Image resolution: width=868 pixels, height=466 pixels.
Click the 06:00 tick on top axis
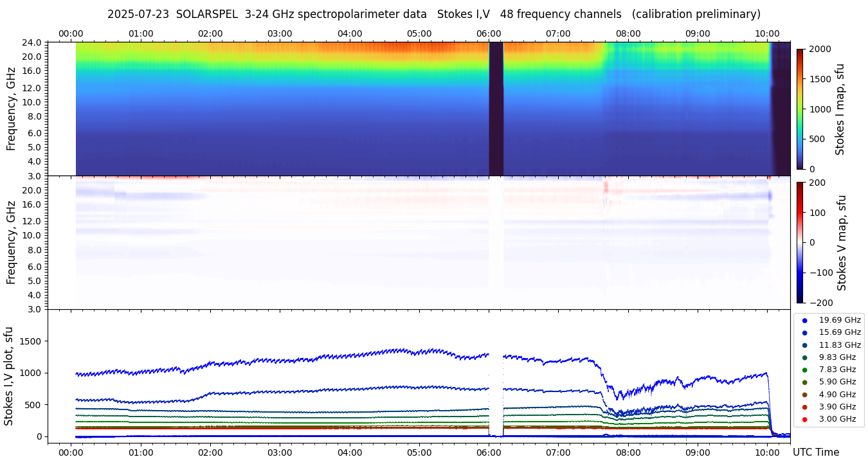[489, 33]
